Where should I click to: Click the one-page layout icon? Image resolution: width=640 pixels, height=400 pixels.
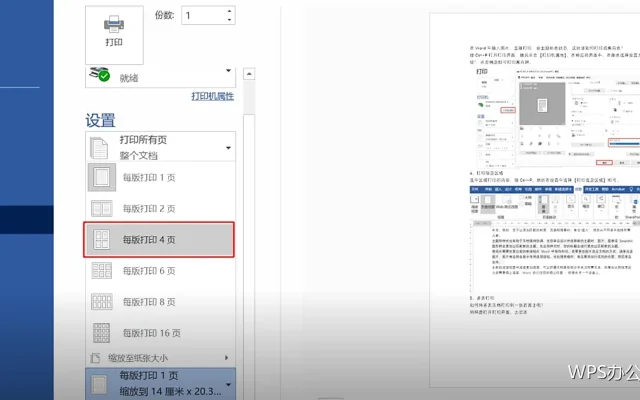(102, 178)
